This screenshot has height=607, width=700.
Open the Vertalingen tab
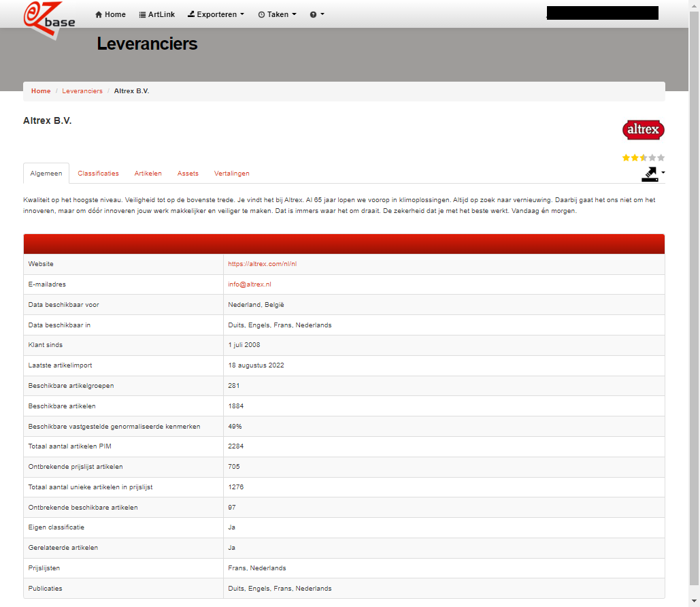[x=232, y=174]
